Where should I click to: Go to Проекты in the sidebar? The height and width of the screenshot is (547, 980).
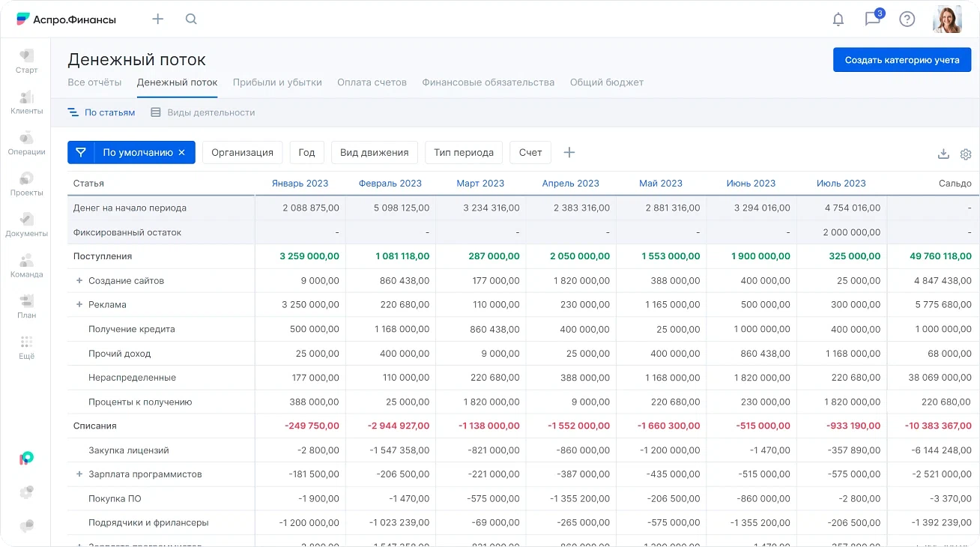click(26, 184)
